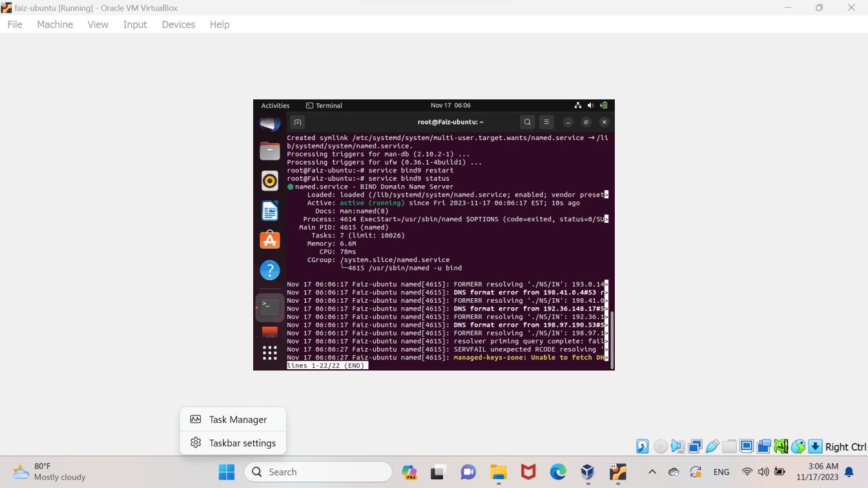Click the ENG language indicator
This screenshot has height=488, width=868.
(721, 472)
